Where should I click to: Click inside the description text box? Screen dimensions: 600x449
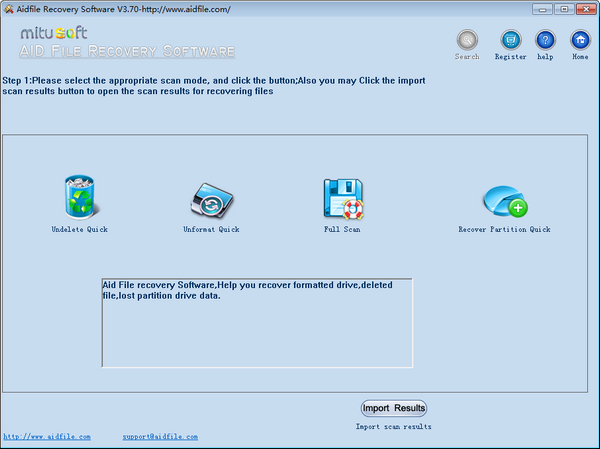click(x=257, y=323)
